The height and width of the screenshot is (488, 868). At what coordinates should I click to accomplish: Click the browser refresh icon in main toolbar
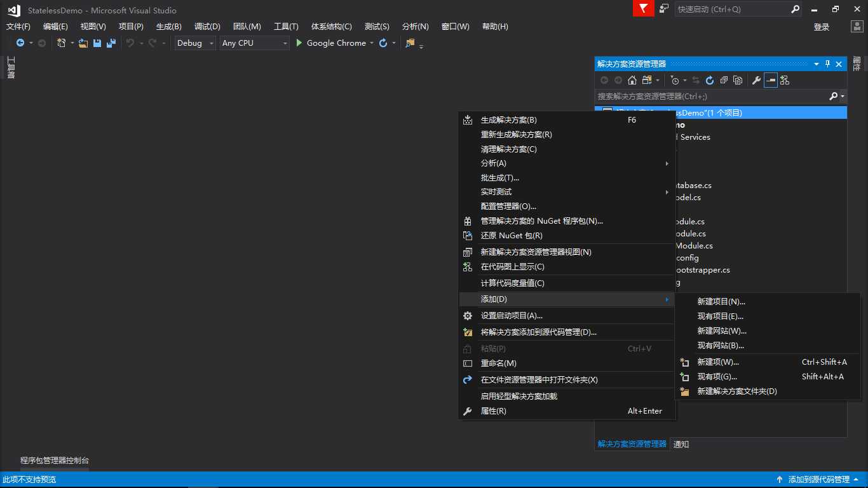[383, 43]
